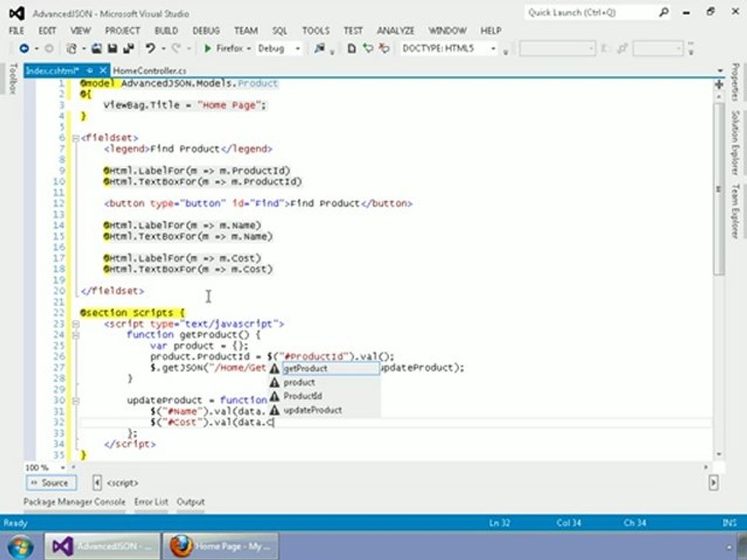This screenshot has width=747, height=560.
Task: Click the Save floppy disk icon
Action: [113, 48]
